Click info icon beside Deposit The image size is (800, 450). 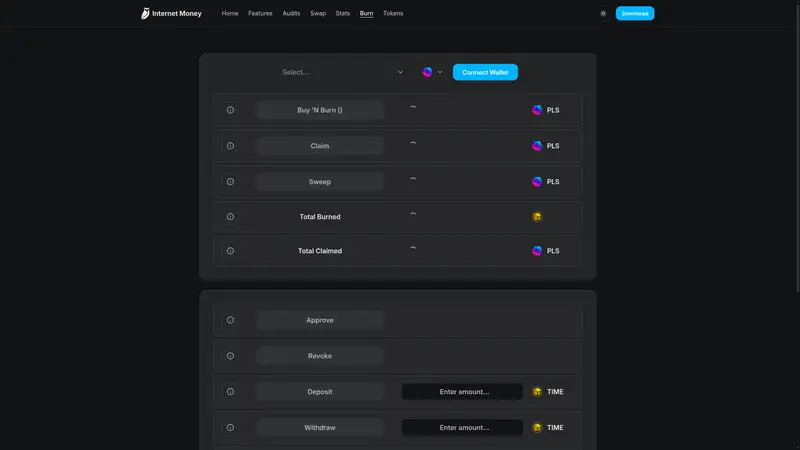[231, 392]
